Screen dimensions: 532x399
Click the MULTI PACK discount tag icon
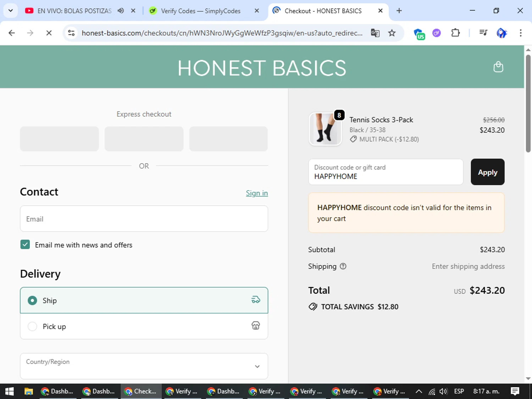353,139
